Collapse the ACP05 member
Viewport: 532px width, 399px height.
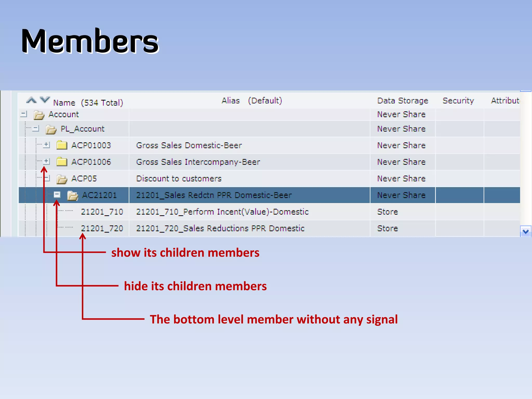(47, 178)
